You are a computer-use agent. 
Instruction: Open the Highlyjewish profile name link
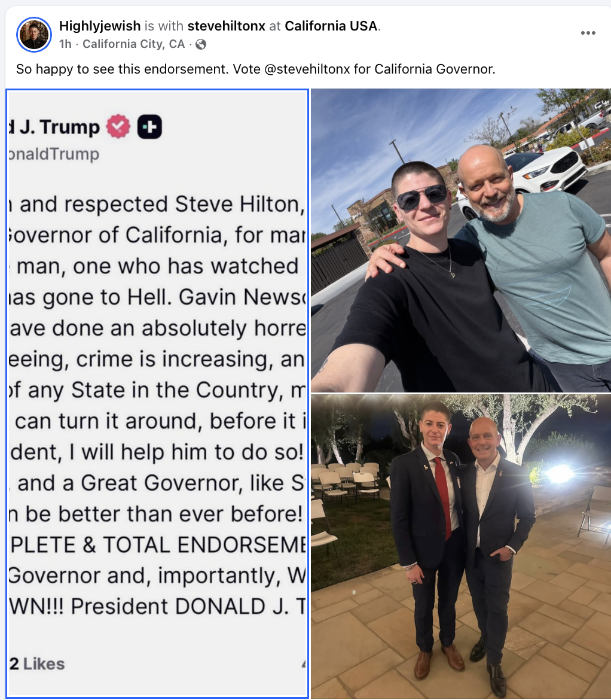(x=100, y=26)
